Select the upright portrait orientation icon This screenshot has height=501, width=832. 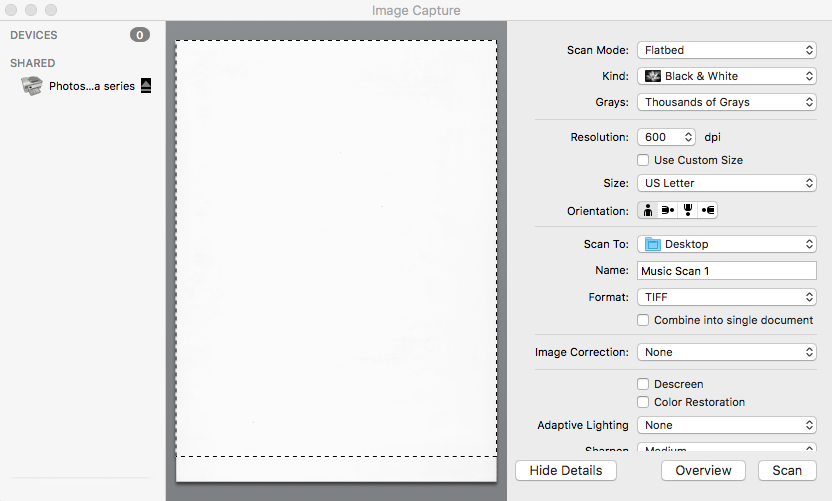pos(648,211)
